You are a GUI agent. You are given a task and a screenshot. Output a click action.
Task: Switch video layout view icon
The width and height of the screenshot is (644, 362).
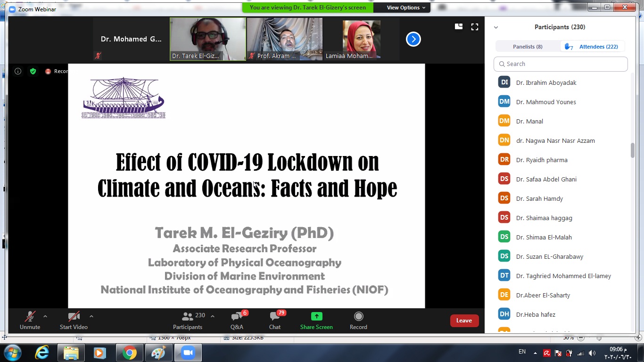458,27
